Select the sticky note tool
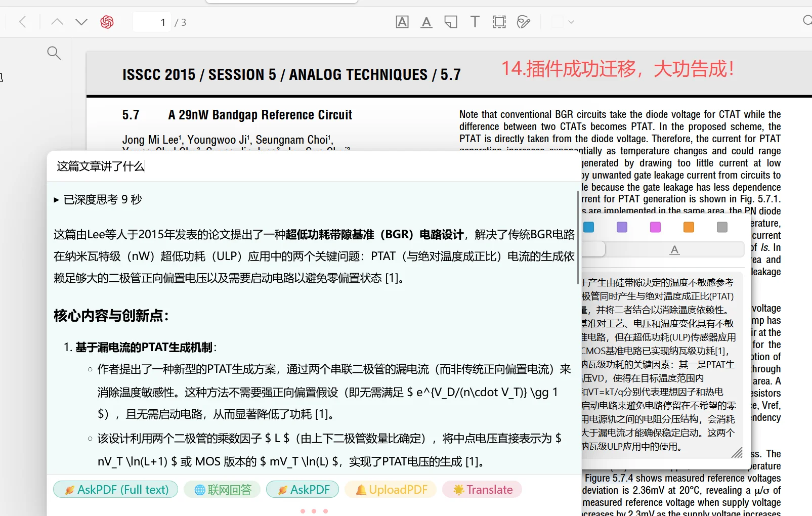This screenshot has height=516, width=812. point(450,22)
